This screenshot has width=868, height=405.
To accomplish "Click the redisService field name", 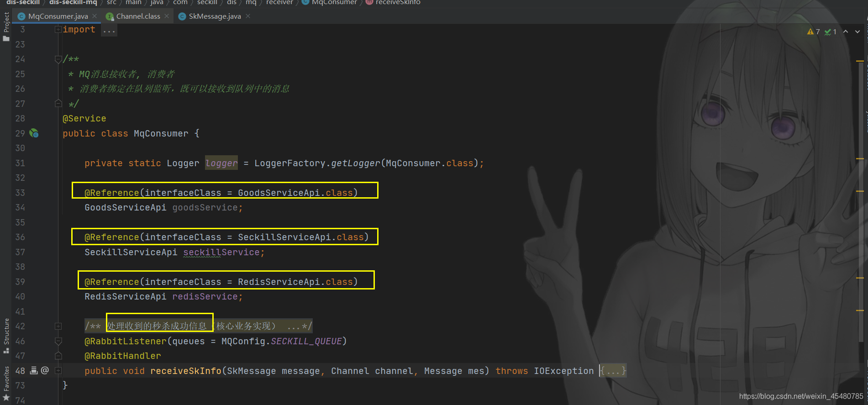I will pyautogui.click(x=205, y=297).
